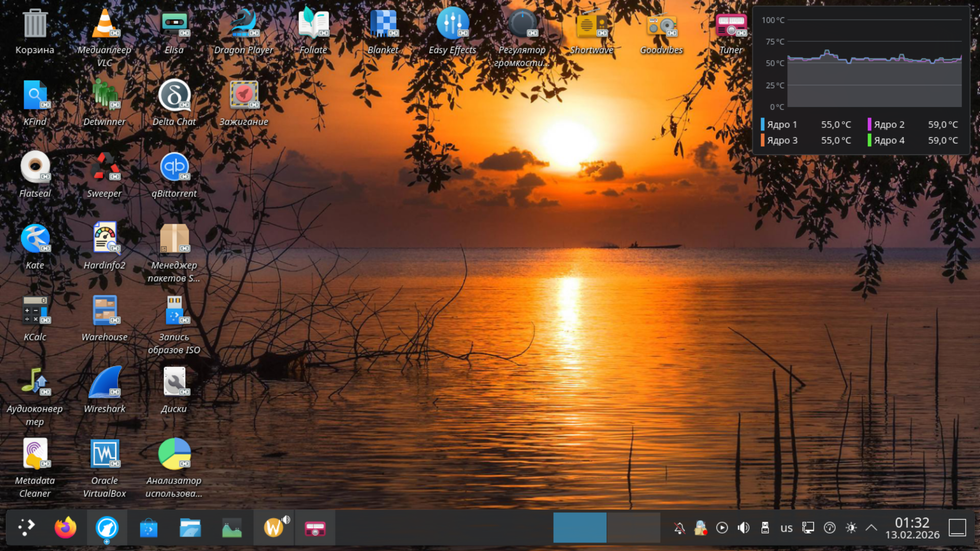The height and width of the screenshot is (551, 980).
Task: Open Easy Effects desktop shortcut
Action: pyautogui.click(x=452, y=24)
